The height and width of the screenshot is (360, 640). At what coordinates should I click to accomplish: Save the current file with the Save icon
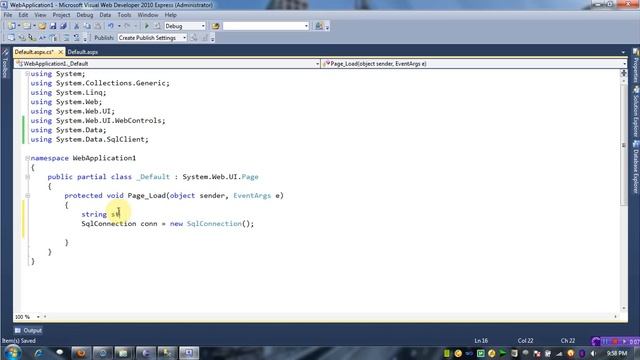[53, 26]
